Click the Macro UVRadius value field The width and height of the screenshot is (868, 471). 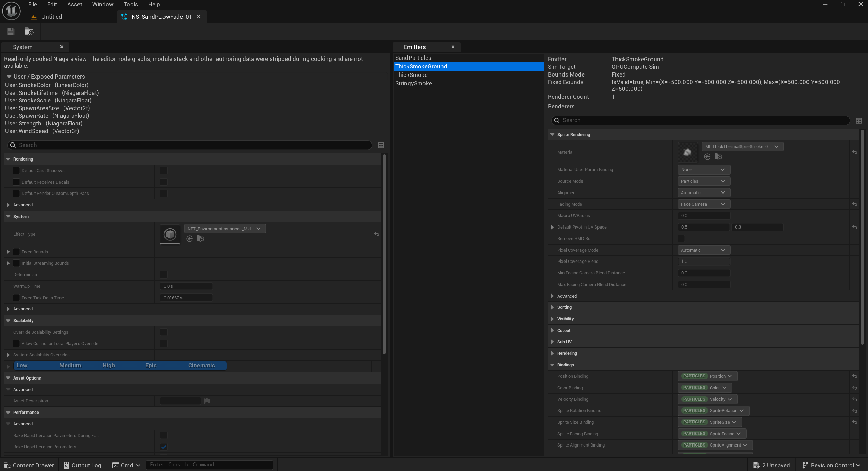point(704,216)
